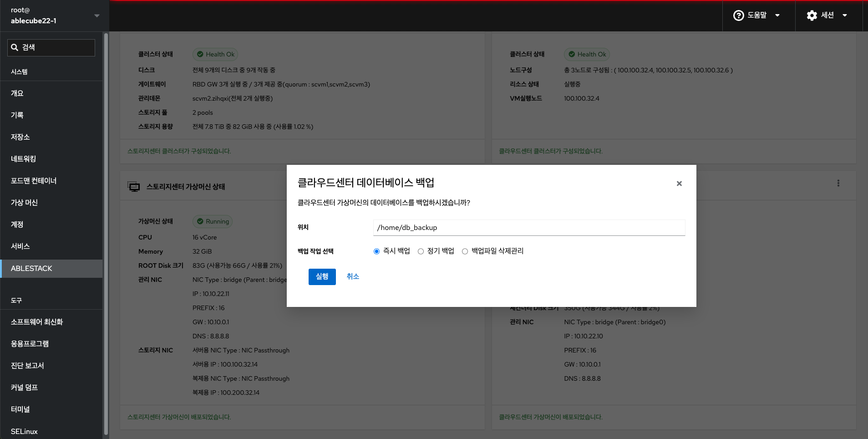Click the 취소 link
Screen dimensions: 868x439
(353, 276)
